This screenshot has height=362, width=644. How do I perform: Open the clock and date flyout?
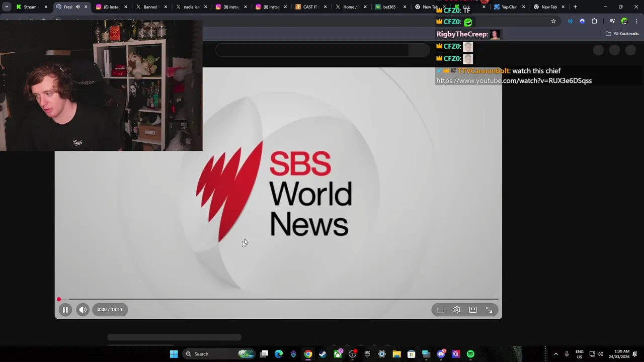point(619,354)
